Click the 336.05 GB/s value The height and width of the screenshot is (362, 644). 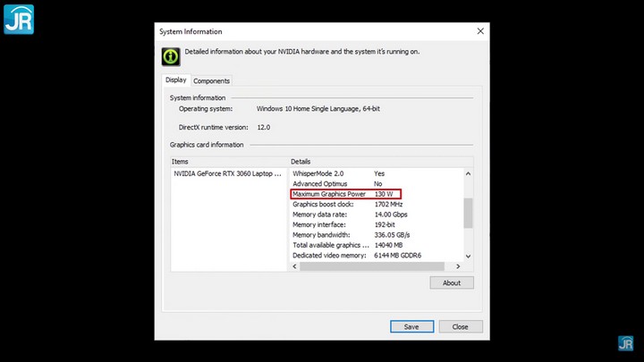tap(393, 235)
